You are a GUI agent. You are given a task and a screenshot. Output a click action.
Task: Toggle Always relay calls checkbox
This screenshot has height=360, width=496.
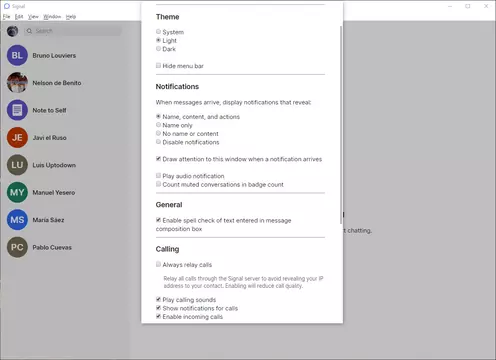tap(158, 264)
